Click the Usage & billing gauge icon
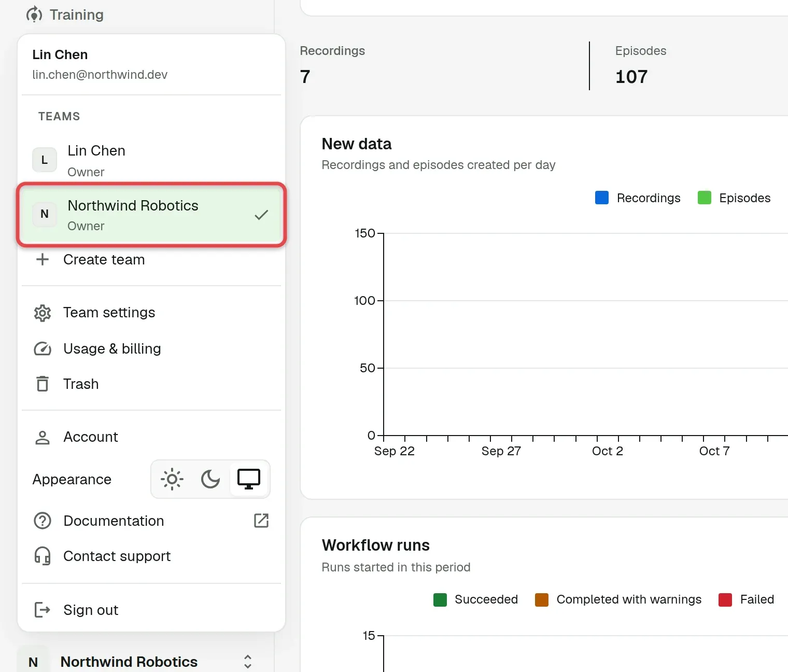The width and height of the screenshot is (788, 672). pyautogui.click(x=43, y=349)
